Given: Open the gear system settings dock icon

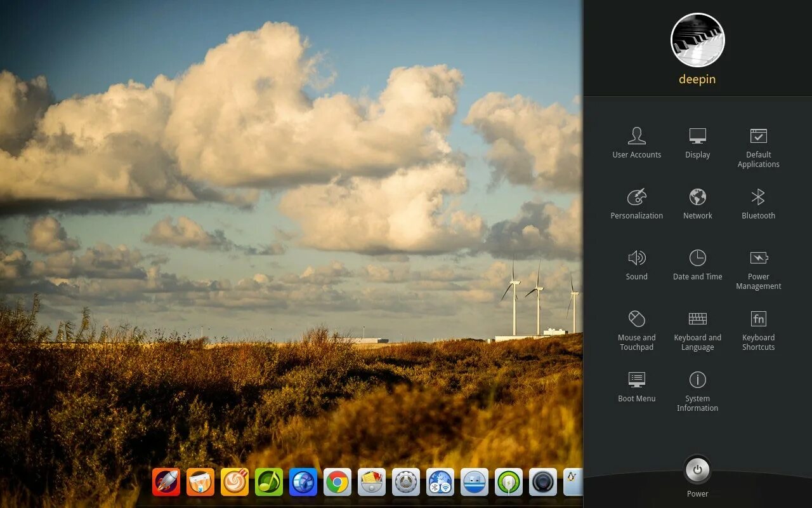Looking at the screenshot, I should pos(406,483).
